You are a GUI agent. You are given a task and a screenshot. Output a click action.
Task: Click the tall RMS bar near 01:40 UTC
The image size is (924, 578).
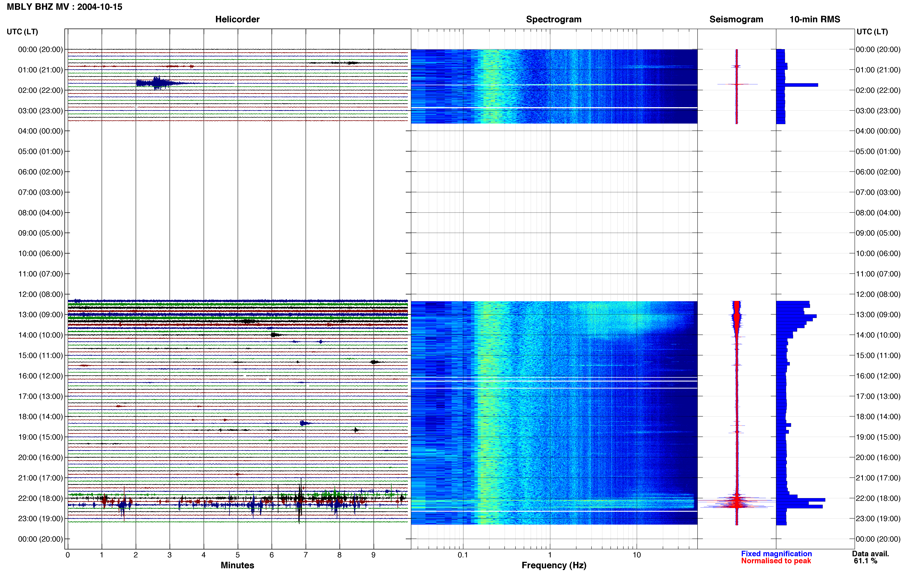[797, 85]
